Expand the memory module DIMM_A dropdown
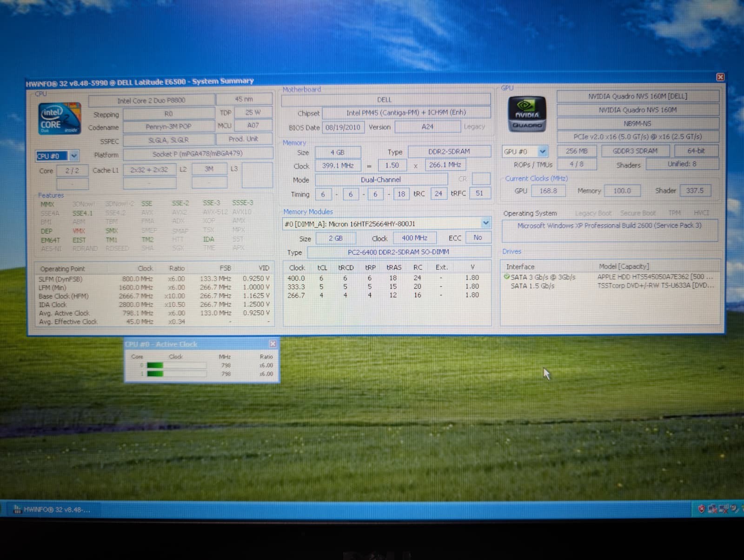This screenshot has height=560, width=744. click(485, 223)
